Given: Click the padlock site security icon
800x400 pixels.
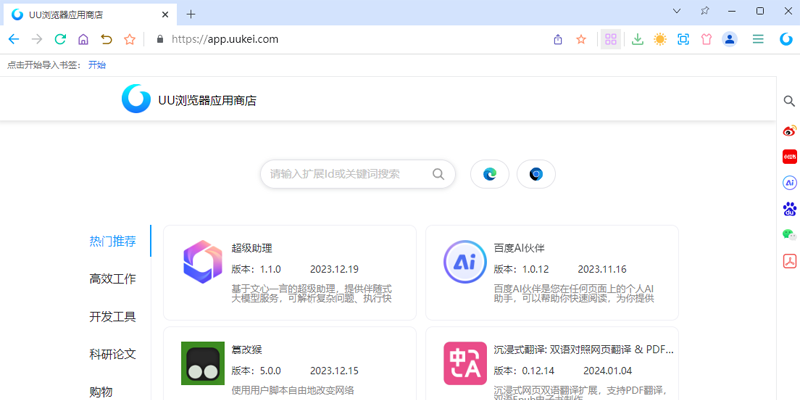Looking at the screenshot, I should (x=160, y=39).
